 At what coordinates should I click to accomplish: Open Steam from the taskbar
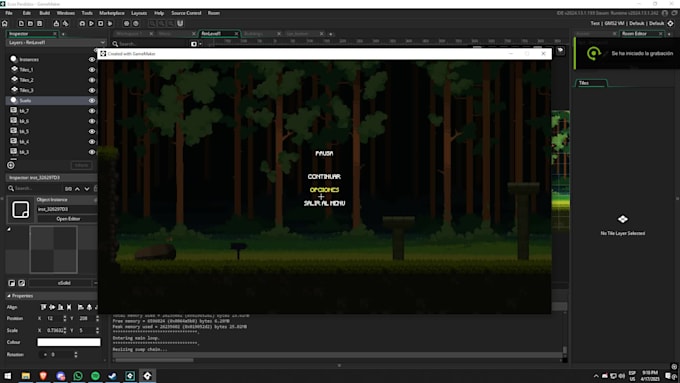113,376
